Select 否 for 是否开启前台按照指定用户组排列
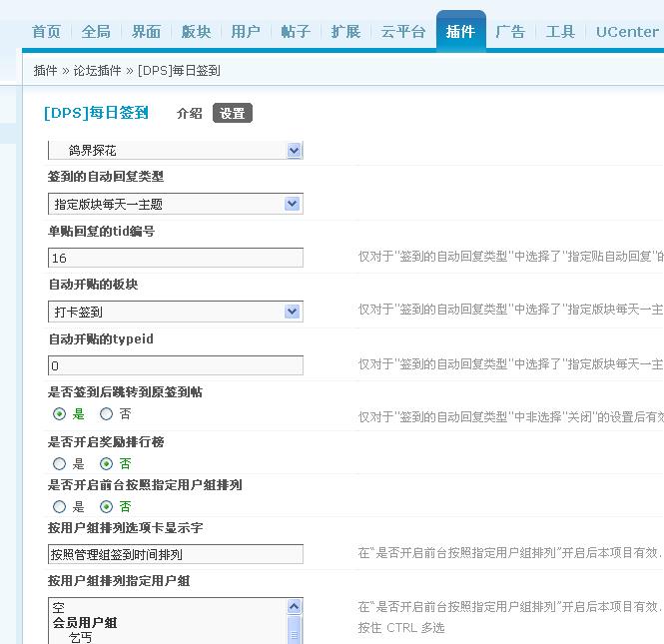 [106, 507]
